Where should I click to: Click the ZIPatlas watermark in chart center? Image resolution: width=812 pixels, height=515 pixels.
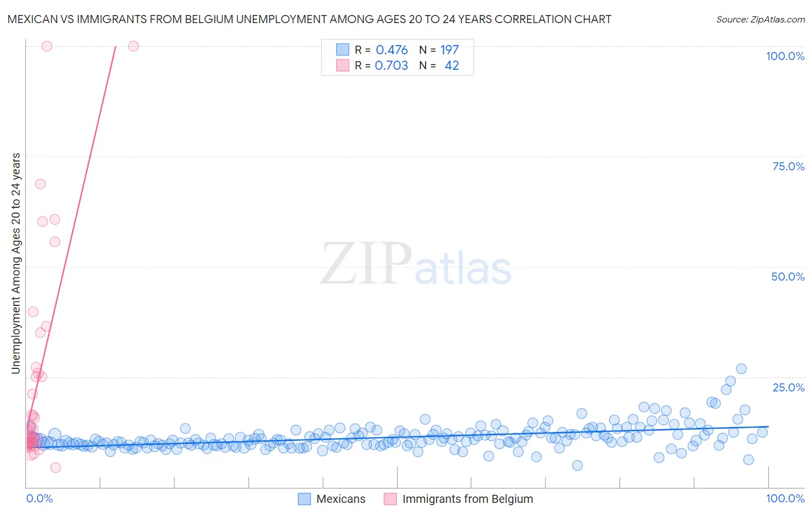[416, 264]
